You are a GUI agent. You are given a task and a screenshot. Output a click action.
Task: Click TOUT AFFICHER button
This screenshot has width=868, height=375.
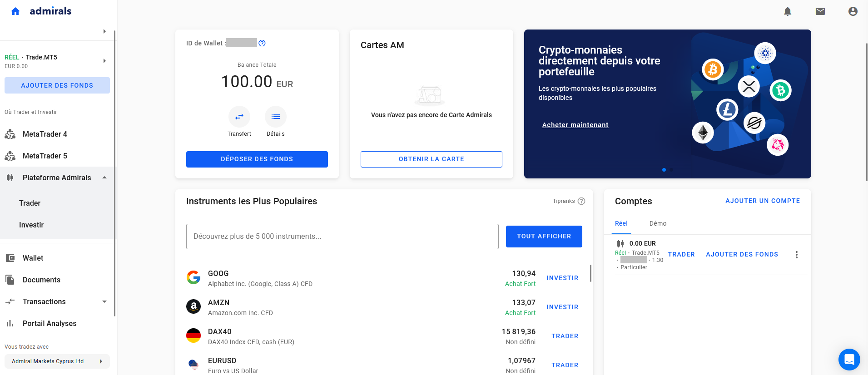544,237
